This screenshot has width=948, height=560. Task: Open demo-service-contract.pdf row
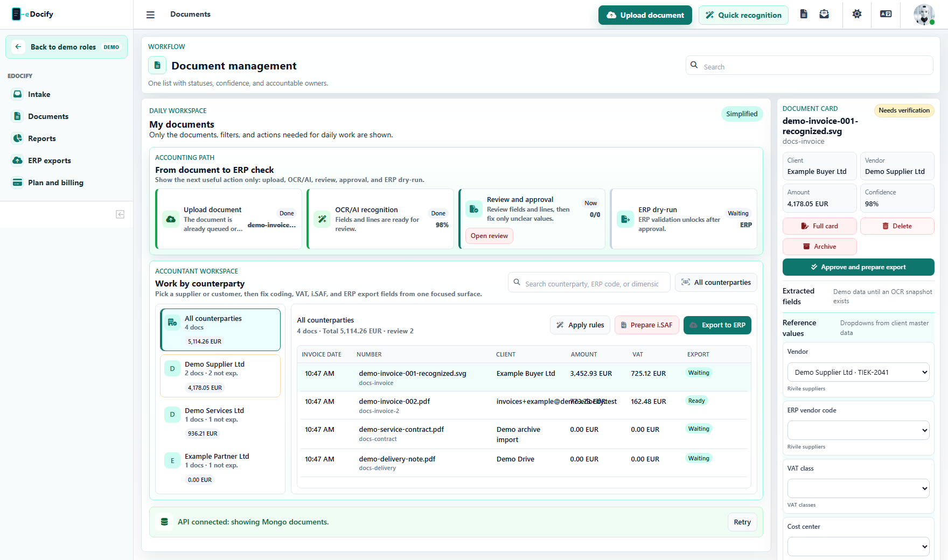click(524, 434)
